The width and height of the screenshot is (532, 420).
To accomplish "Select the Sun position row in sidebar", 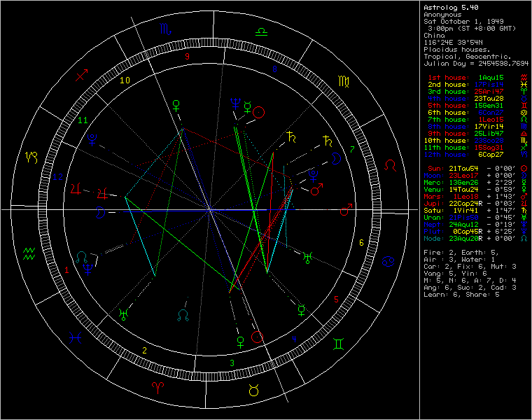I will coord(472,169).
